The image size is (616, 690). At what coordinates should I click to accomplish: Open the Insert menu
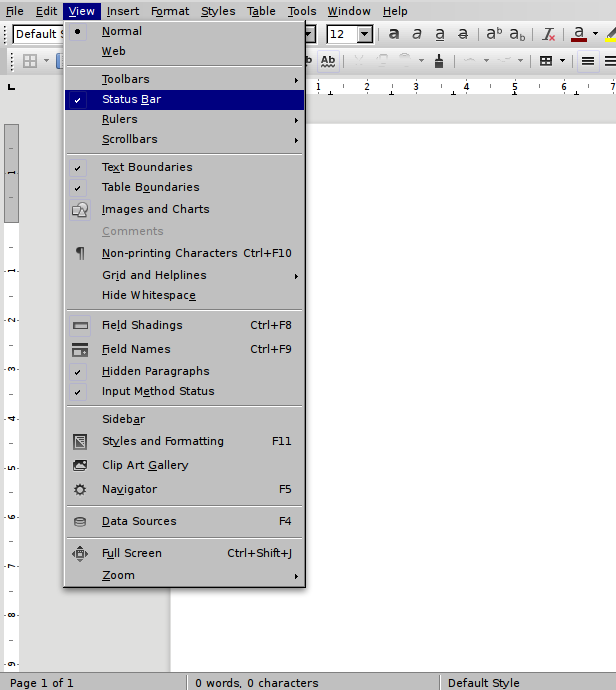pyautogui.click(x=123, y=11)
